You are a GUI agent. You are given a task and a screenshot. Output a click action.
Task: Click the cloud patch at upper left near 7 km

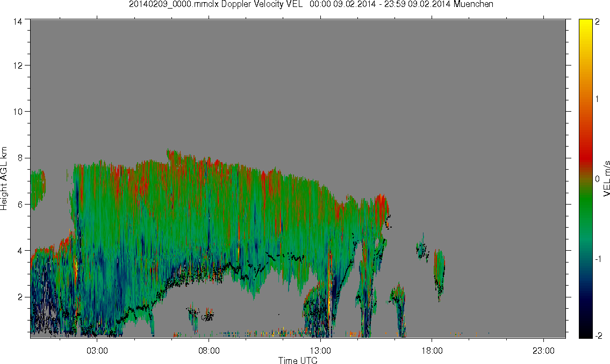pyautogui.click(x=38, y=189)
